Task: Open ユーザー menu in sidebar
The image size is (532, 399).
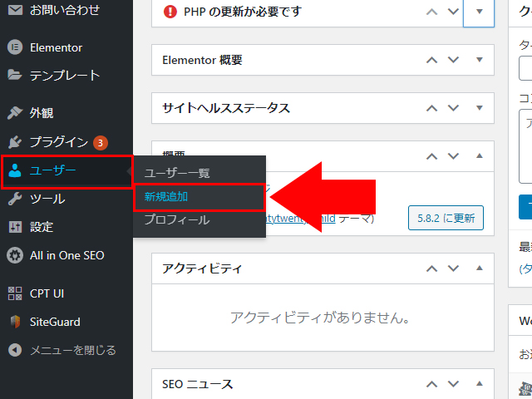Action: (x=66, y=170)
